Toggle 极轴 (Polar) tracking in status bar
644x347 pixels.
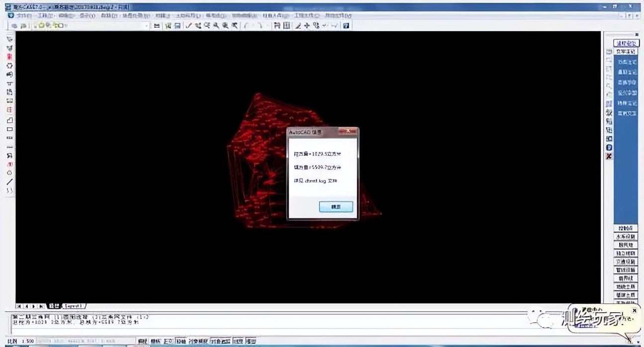(x=181, y=342)
